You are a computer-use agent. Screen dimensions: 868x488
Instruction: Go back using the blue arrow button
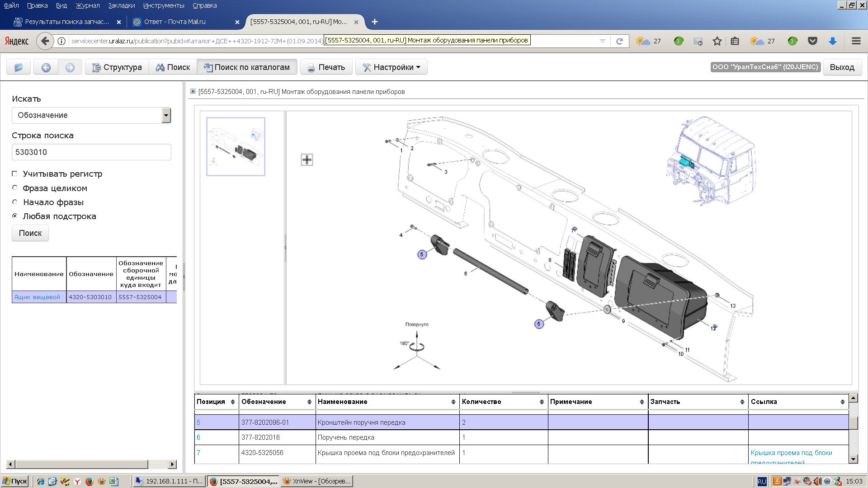click(x=46, y=67)
